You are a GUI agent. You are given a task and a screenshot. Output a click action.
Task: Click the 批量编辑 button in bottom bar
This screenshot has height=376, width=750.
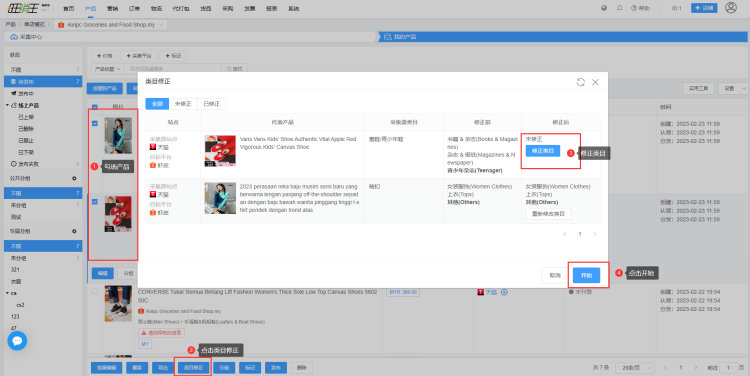(106, 368)
